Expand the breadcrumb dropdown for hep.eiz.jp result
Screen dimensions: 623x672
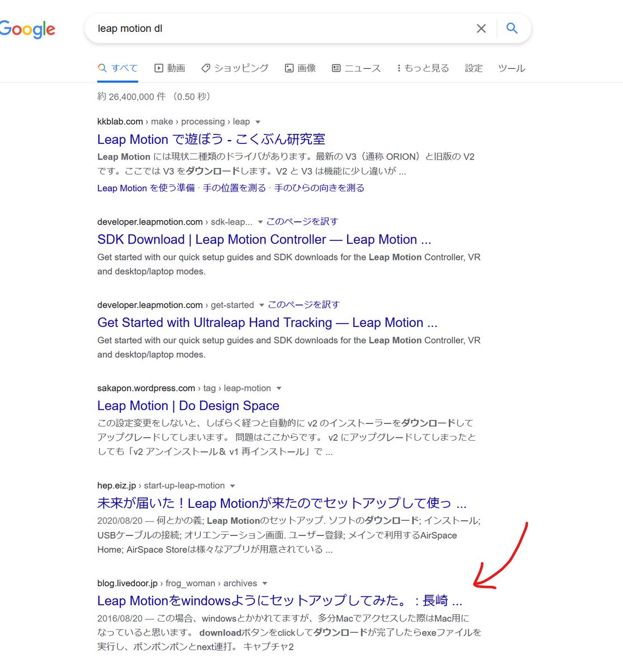point(232,486)
